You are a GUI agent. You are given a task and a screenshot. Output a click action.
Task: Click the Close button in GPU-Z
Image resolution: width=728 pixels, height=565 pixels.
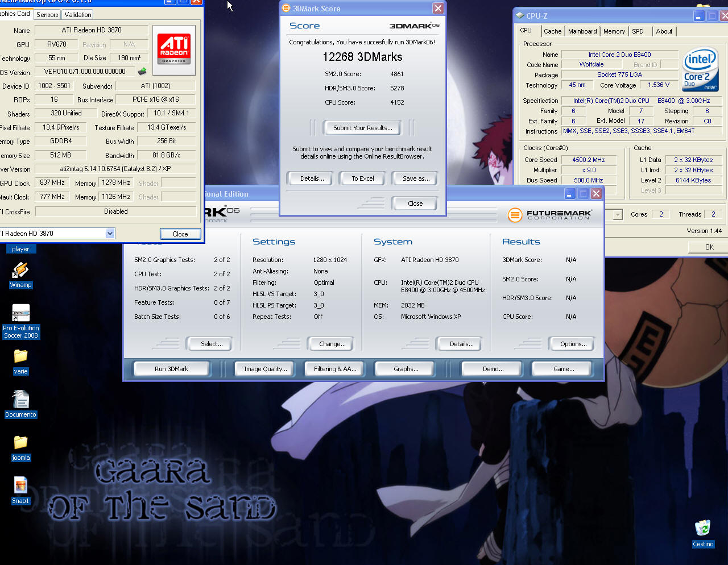pos(180,234)
